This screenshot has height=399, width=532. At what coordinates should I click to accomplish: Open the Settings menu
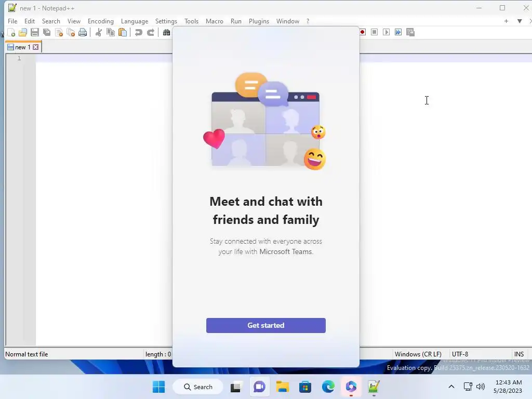point(166,21)
